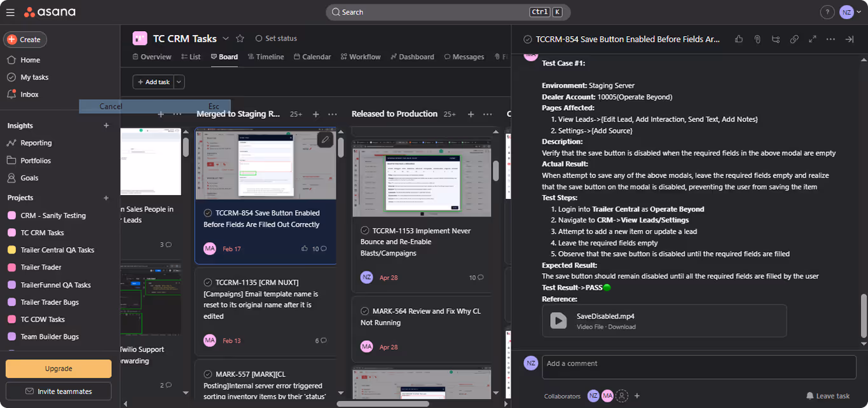Viewport: 868px width, 408px height.
Task: Switch to the Messages tab
Action: click(464, 57)
